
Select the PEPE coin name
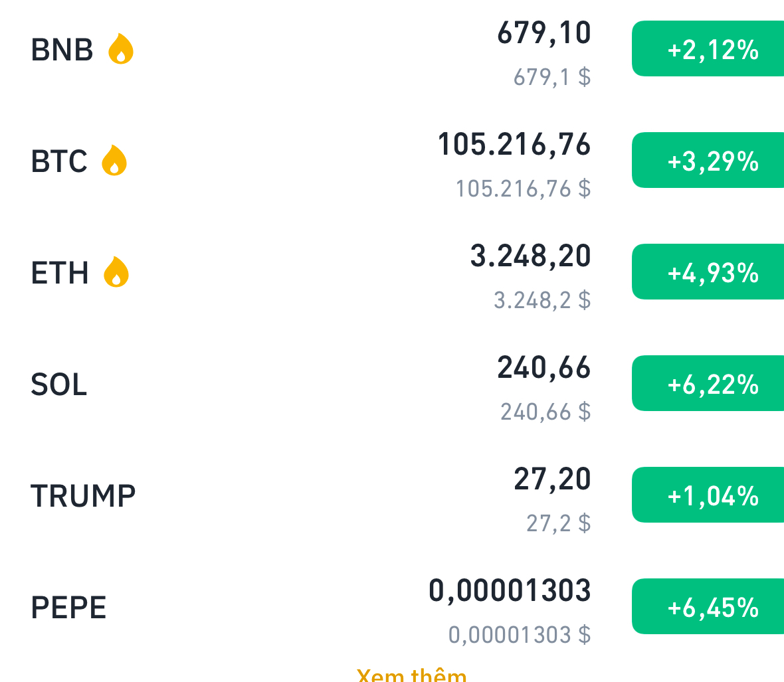click(68, 608)
